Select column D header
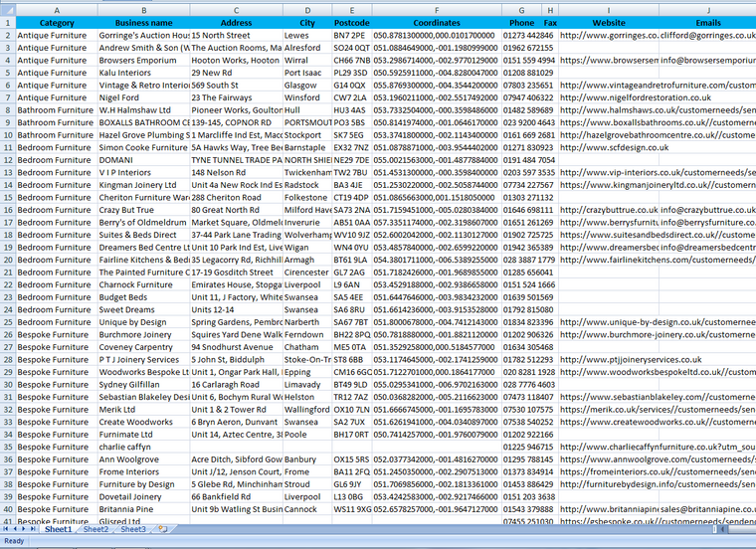The width and height of the screenshot is (756, 549). click(x=307, y=10)
